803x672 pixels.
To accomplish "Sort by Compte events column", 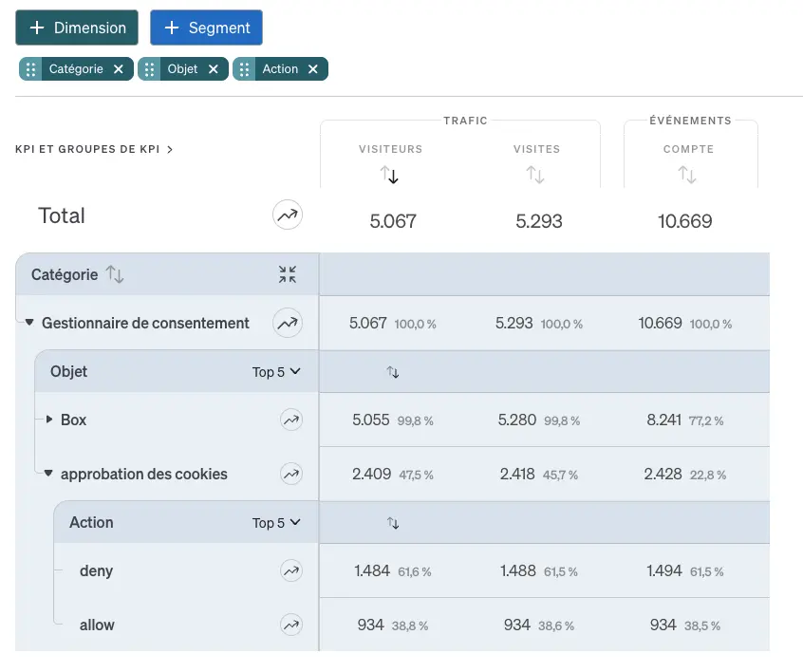I will point(687,176).
